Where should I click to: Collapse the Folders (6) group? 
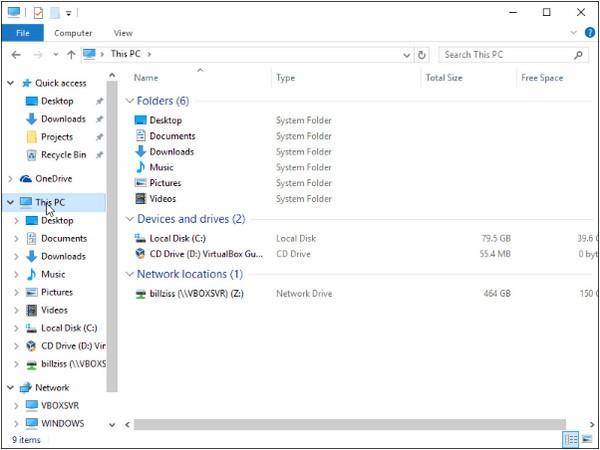129,101
